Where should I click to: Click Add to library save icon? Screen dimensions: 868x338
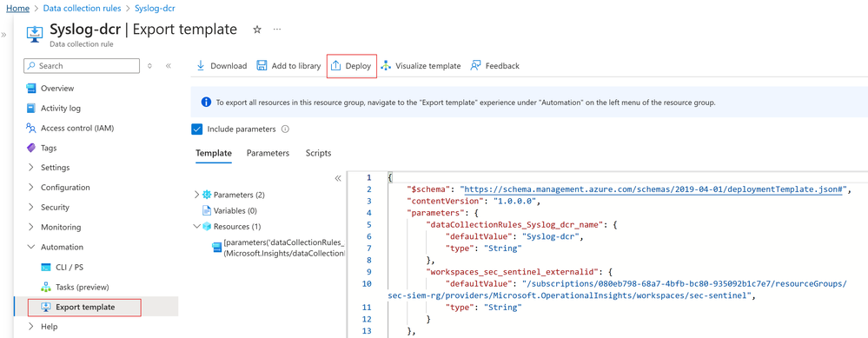tap(262, 66)
